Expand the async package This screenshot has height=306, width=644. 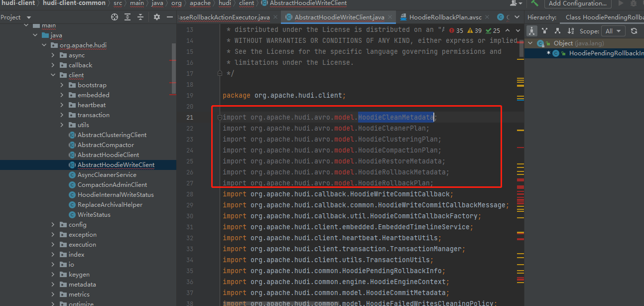53,55
